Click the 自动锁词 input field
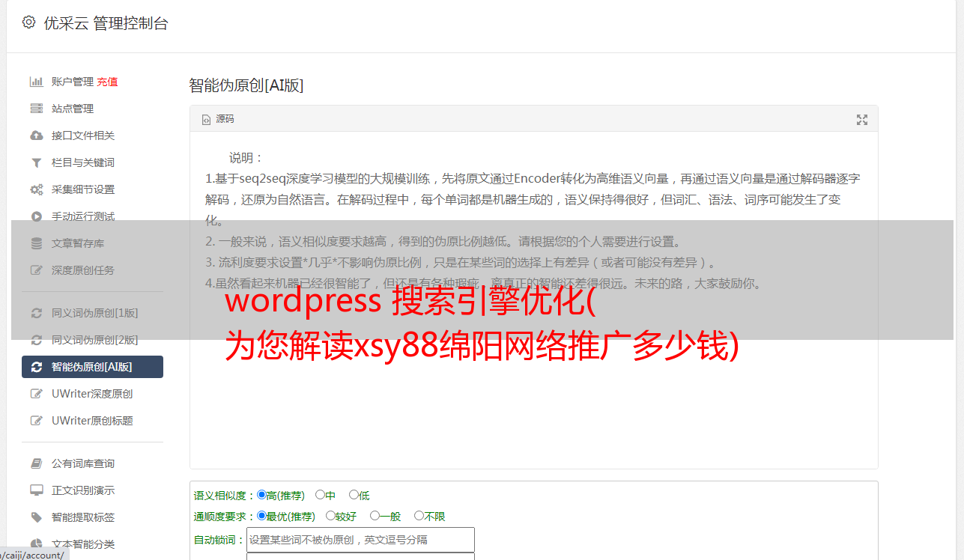 360,540
